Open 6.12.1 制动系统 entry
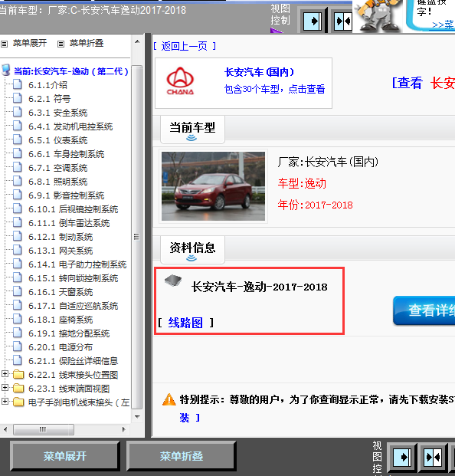The width and height of the screenshot is (455, 476). click(61, 237)
